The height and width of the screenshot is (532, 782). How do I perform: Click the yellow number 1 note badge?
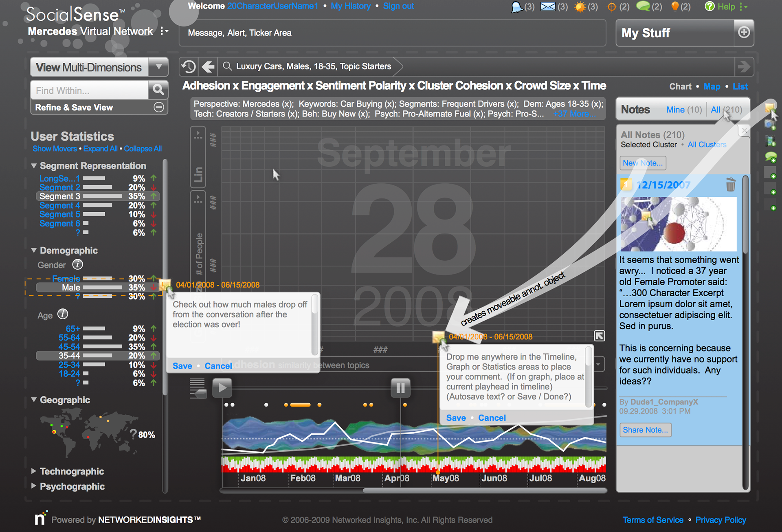(626, 185)
